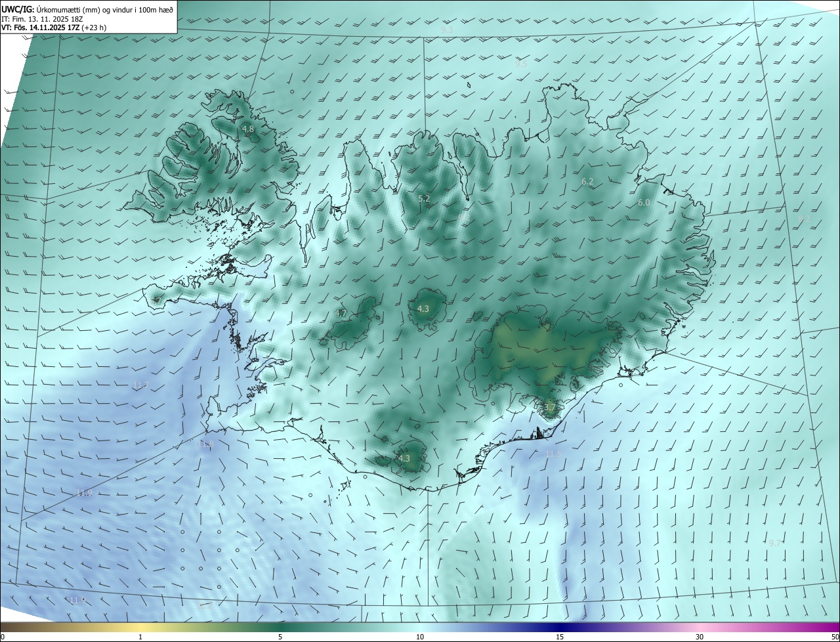Click the 9.5 value north of Iceland
840x642 pixels.
click(x=522, y=64)
